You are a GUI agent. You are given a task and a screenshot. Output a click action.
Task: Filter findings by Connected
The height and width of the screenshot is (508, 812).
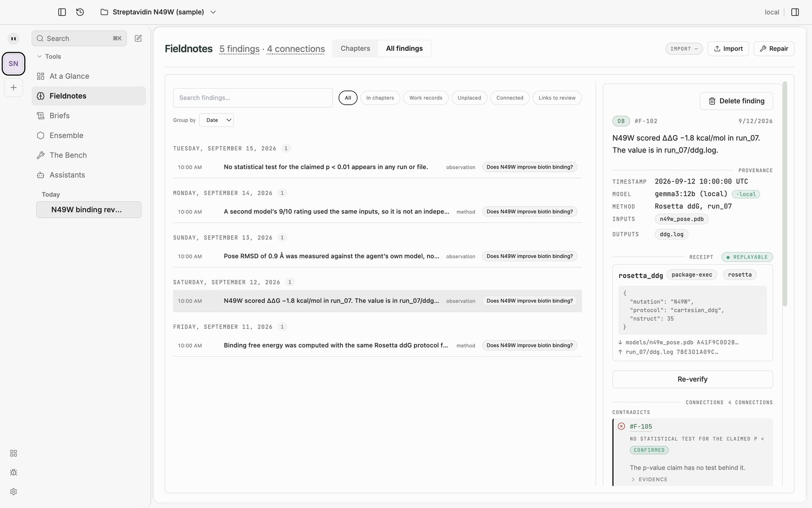pos(510,98)
